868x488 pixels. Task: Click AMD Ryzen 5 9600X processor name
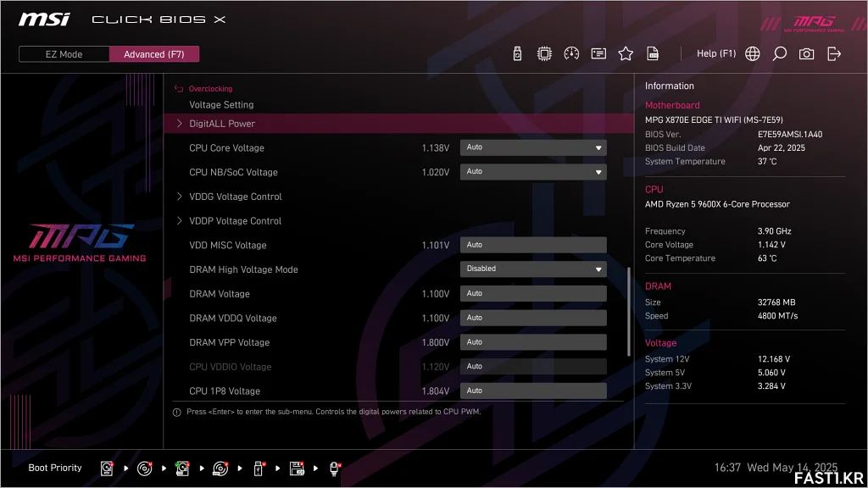point(717,204)
